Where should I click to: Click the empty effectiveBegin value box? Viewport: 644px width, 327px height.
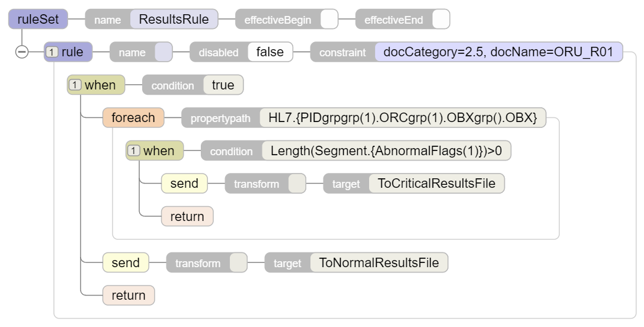tap(329, 20)
